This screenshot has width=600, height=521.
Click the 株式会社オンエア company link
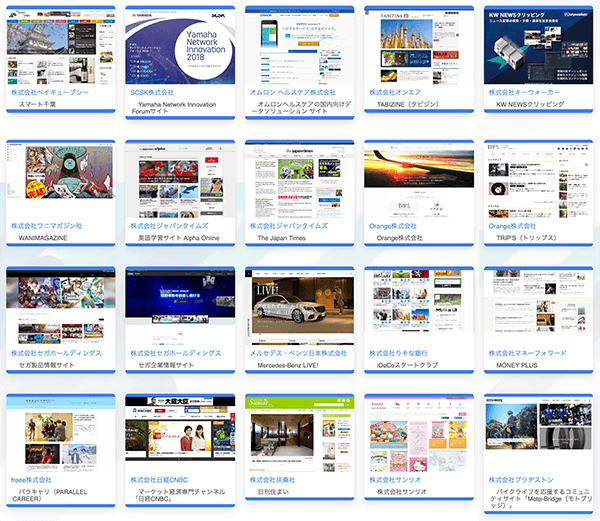click(x=395, y=92)
